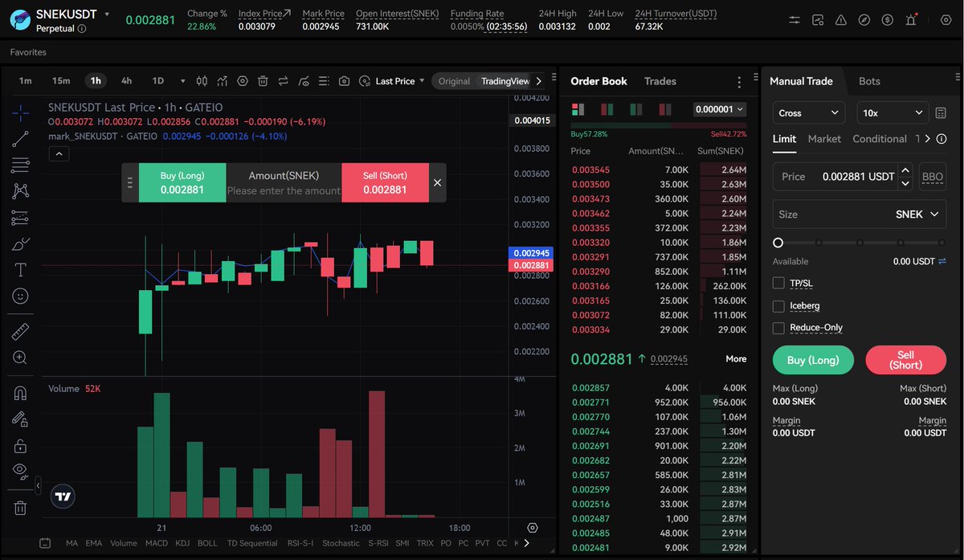Viewport: 964px width, 560px height.
Task: Select the brush drawing tool
Action: click(x=20, y=244)
